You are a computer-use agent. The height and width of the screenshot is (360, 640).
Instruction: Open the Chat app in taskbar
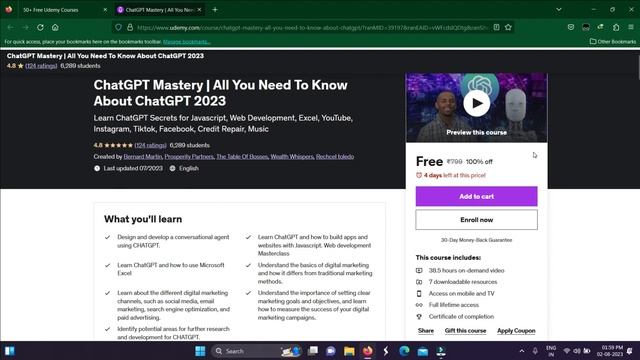[x=331, y=351]
